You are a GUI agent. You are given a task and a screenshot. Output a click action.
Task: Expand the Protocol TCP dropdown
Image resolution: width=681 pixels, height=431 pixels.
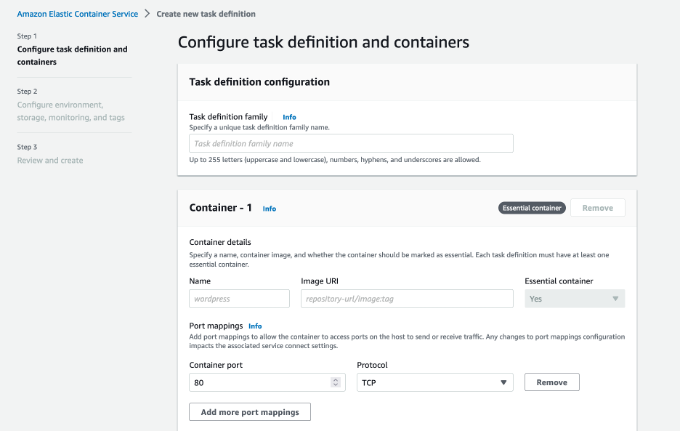tap(435, 382)
